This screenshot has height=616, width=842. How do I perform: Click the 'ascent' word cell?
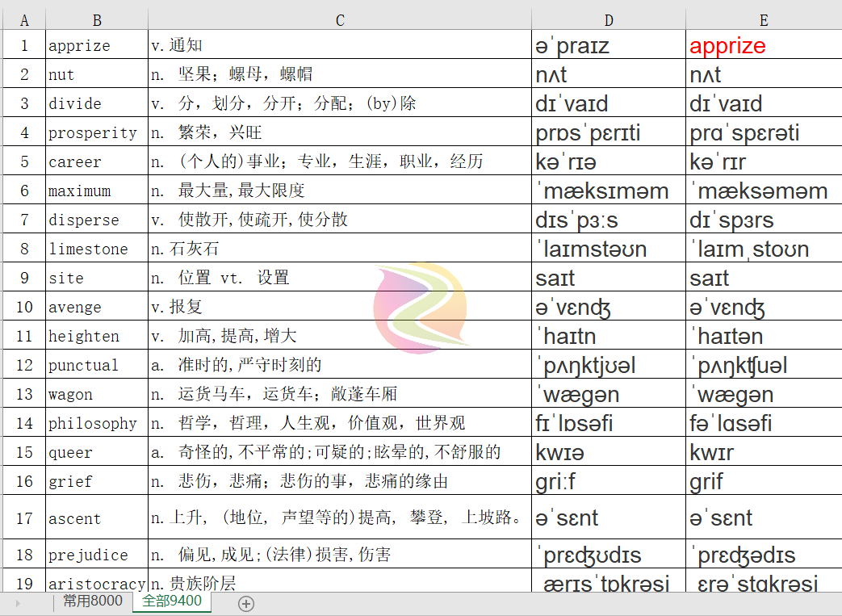point(97,518)
